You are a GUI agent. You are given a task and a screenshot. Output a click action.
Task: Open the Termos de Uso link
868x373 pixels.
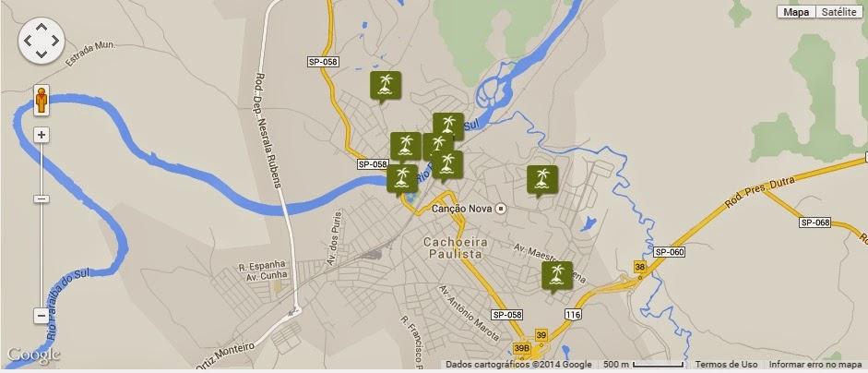726,365
